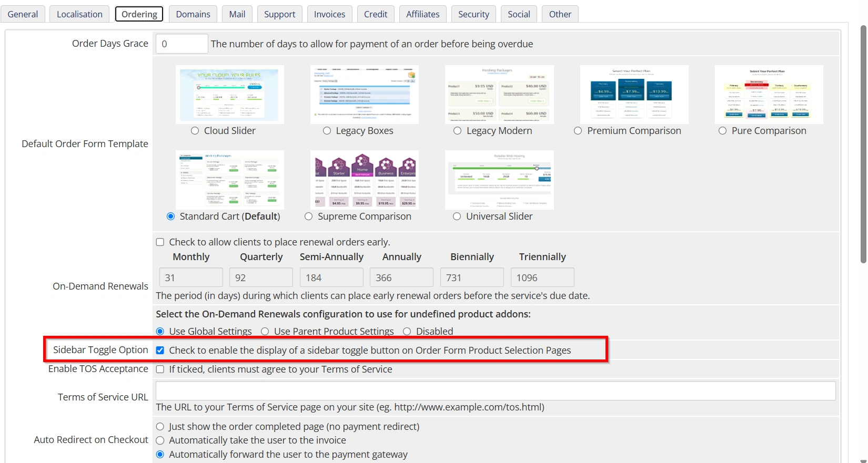This screenshot has height=463, width=868.
Task: Click the Biennially renewal days field
Action: pos(472,277)
